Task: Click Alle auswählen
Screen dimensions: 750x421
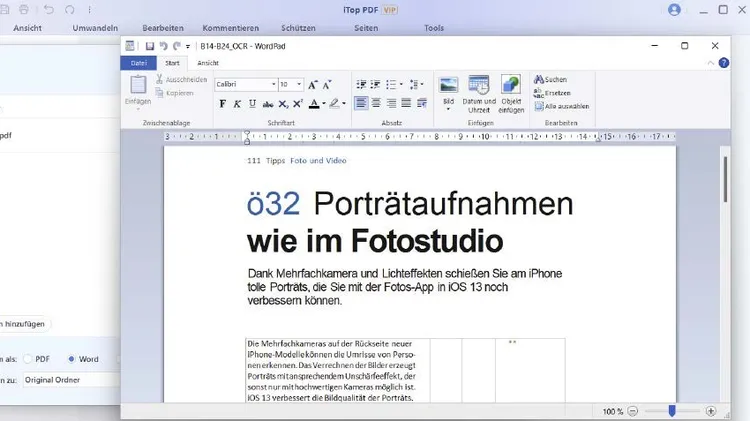Action: [562, 106]
